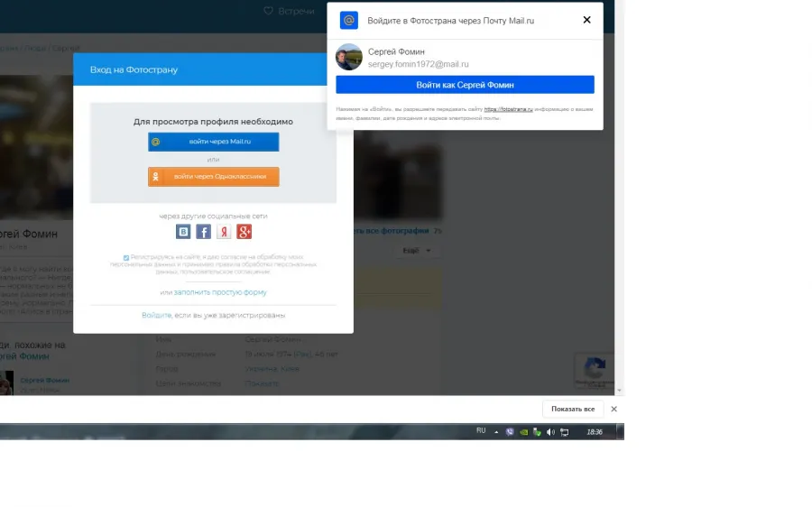Toggle the personal data consent checkbox
This screenshot has height=507, width=812.
coord(125,257)
